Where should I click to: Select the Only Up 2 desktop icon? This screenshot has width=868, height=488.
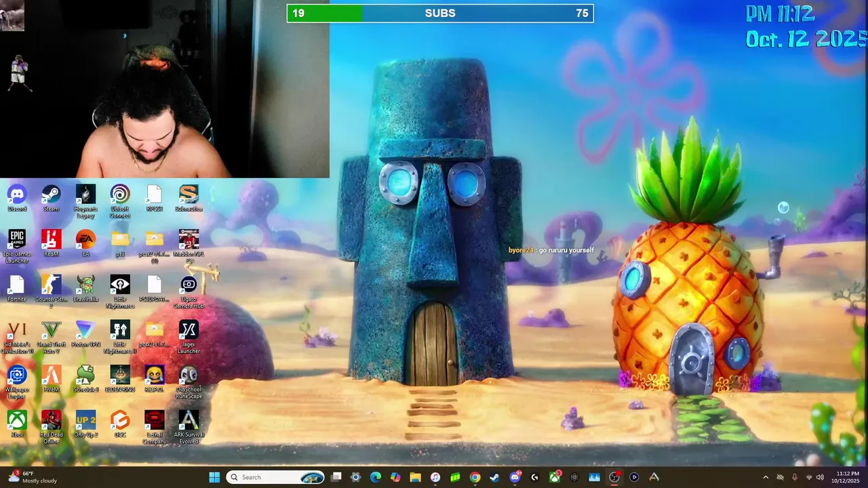pos(85,424)
